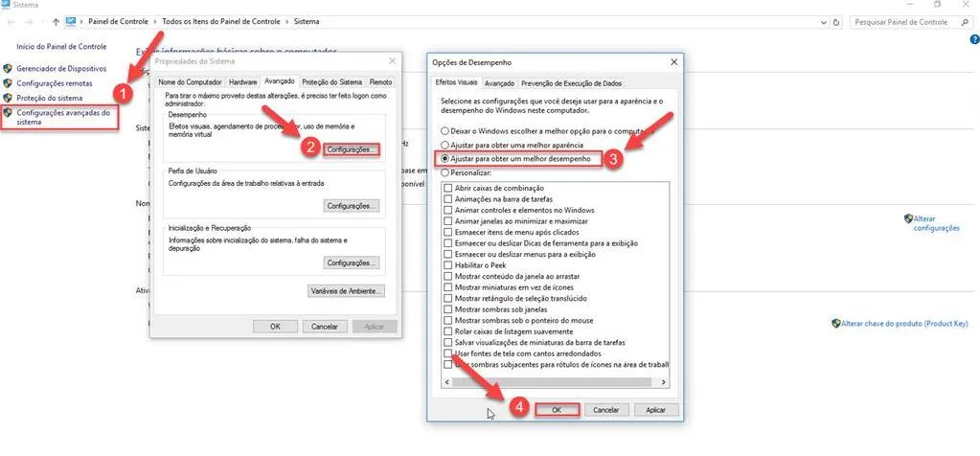980x456 pixels.
Task: Click shield icon next to Configurações remotas
Action: [x=8, y=83]
